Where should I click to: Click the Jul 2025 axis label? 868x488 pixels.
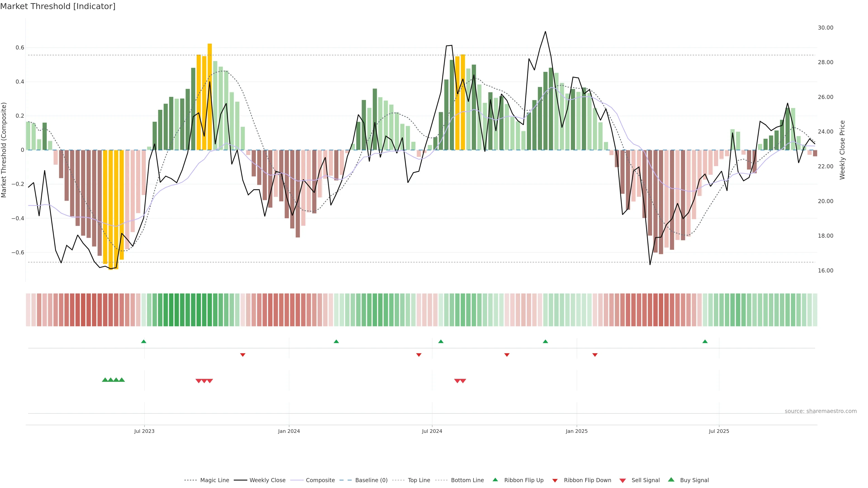pyautogui.click(x=719, y=431)
